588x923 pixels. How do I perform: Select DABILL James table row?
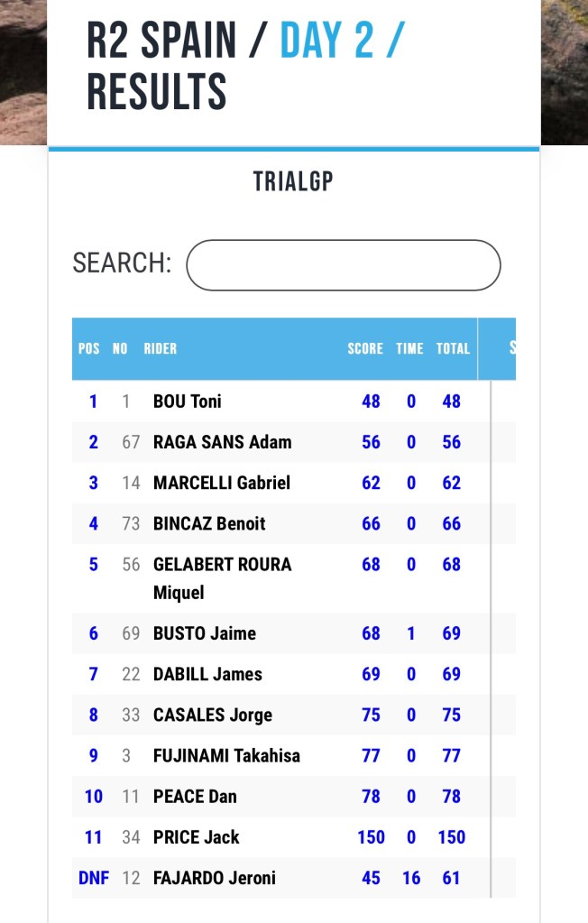[207, 674]
